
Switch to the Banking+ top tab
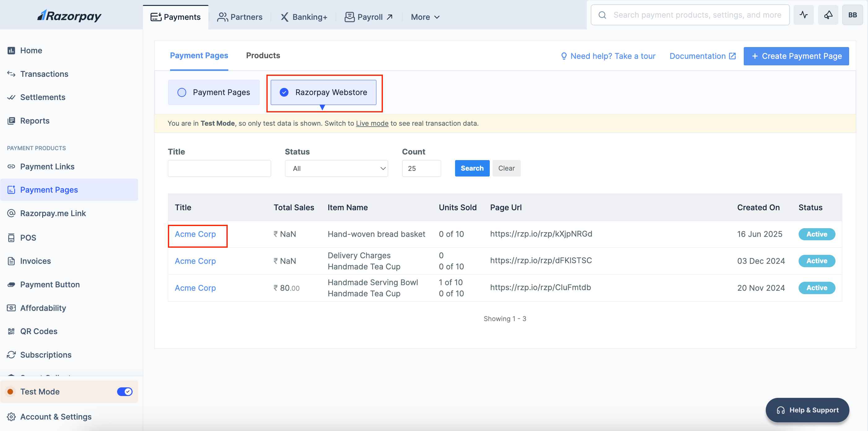(304, 17)
